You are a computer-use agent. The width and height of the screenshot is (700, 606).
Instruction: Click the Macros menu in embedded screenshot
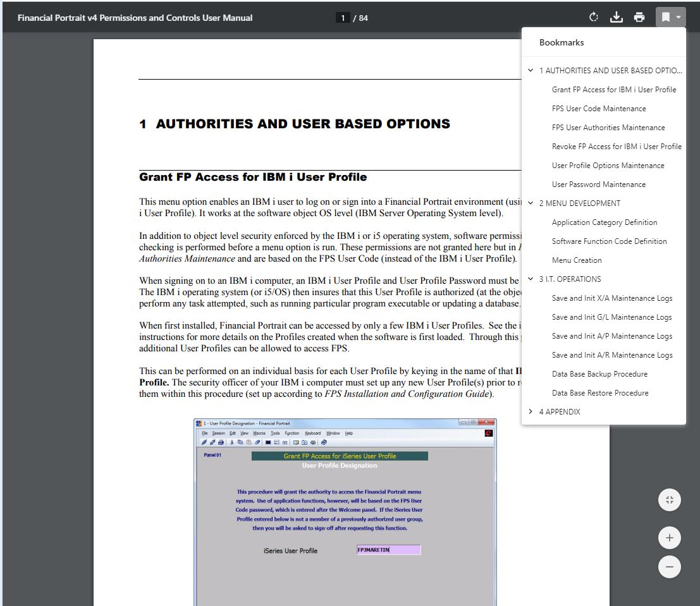[259, 433]
